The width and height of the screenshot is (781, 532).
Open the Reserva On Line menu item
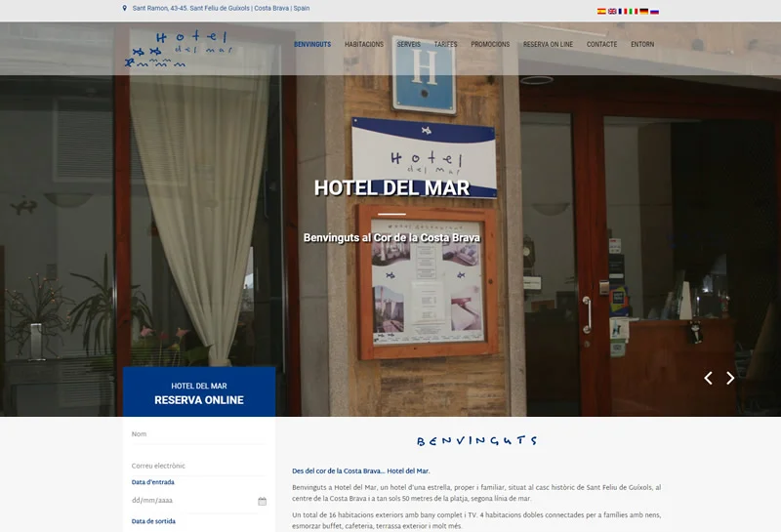click(548, 44)
